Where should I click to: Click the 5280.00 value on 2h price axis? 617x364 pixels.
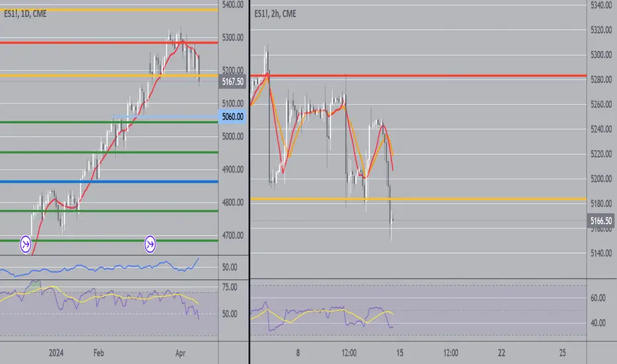pos(601,79)
